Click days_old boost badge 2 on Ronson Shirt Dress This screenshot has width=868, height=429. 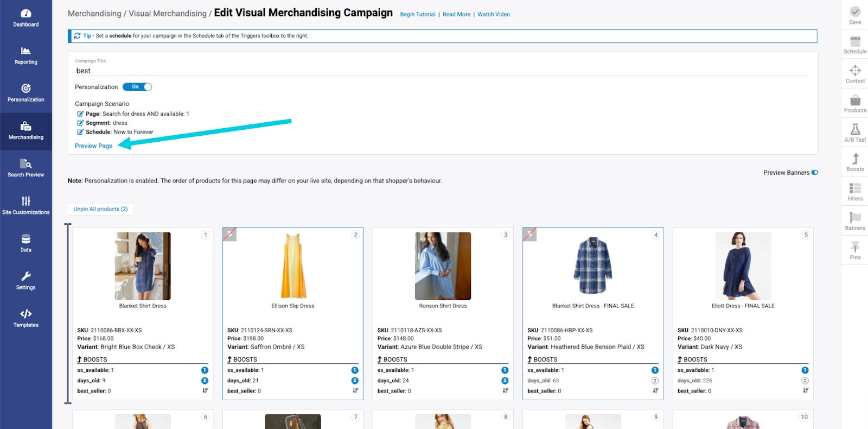point(505,381)
